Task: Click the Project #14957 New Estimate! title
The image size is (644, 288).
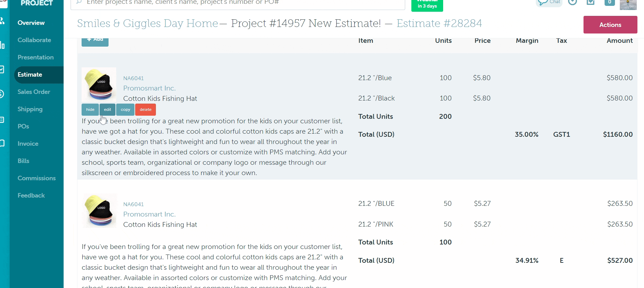Action: coord(306,23)
